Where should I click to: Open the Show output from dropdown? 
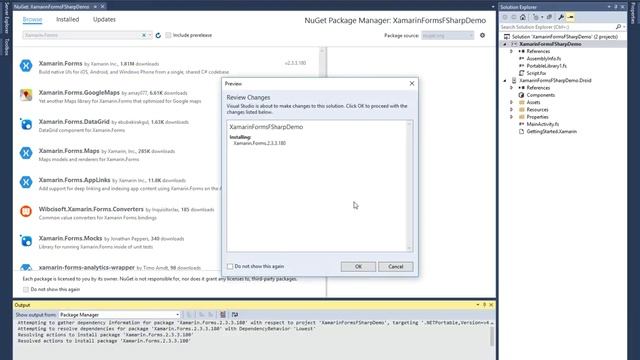point(120,315)
